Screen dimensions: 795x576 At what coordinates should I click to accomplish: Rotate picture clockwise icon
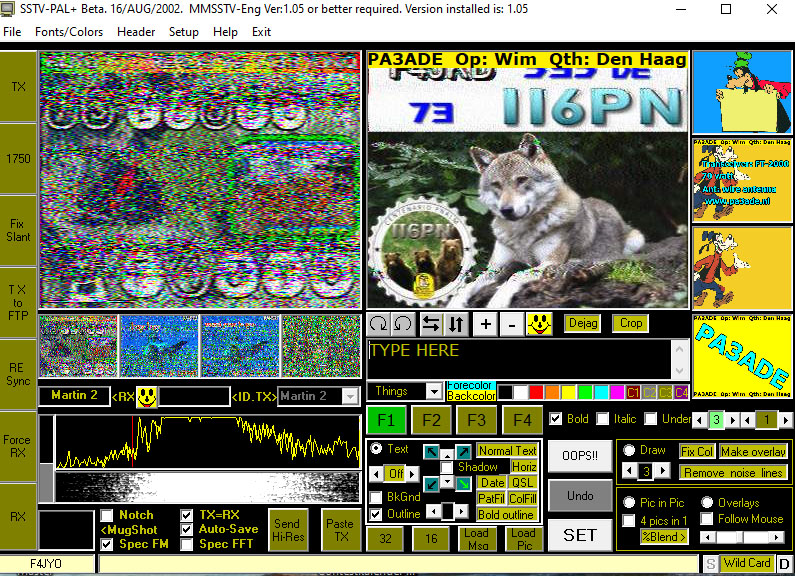379,323
